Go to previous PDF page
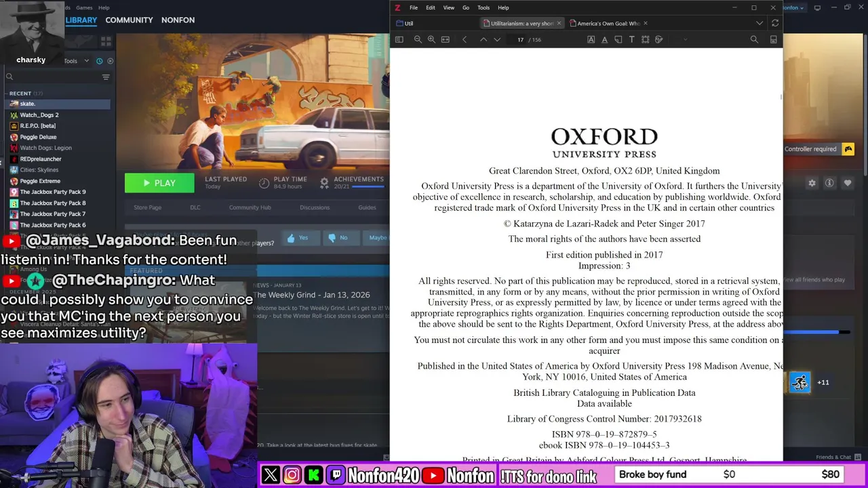This screenshot has width=868, height=488. pyautogui.click(x=484, y=39)
